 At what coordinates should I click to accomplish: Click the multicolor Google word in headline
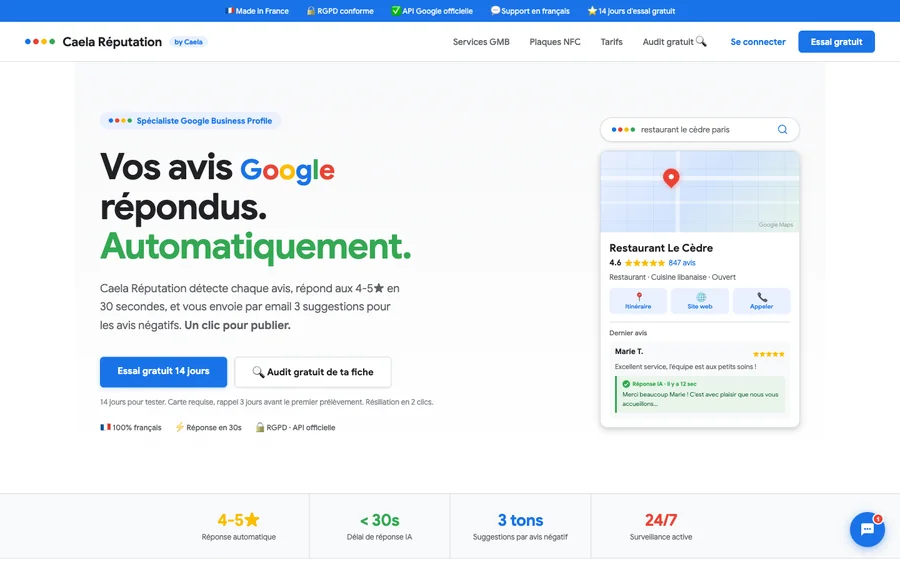[x=287, y=170]
